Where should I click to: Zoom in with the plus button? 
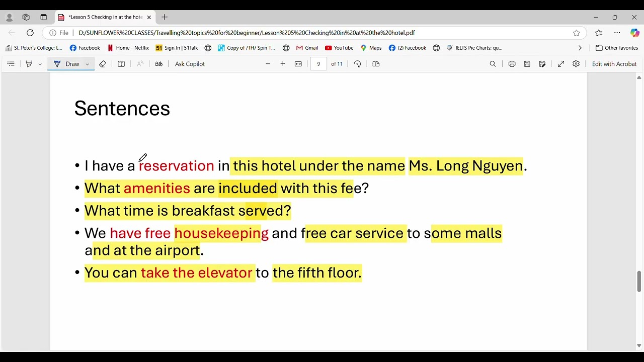point(283,64)
